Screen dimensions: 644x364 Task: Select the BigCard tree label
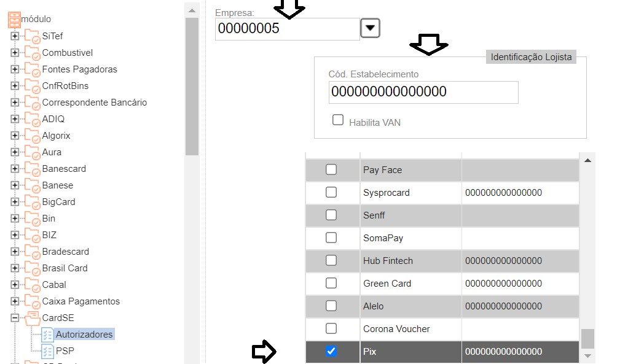pos(59,202)
